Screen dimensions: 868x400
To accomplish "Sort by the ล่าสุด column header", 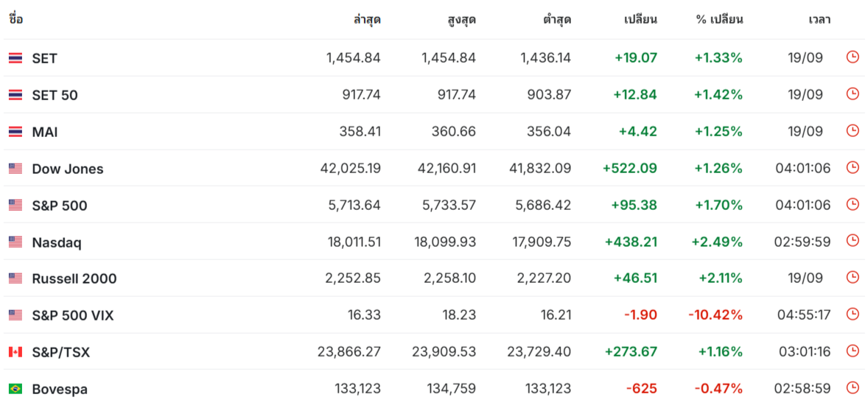I will pos(367,20).
